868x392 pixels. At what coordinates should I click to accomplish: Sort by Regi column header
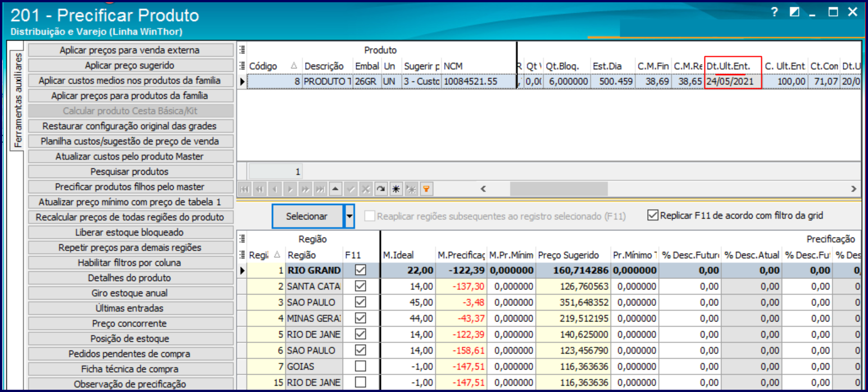(266, 255)
